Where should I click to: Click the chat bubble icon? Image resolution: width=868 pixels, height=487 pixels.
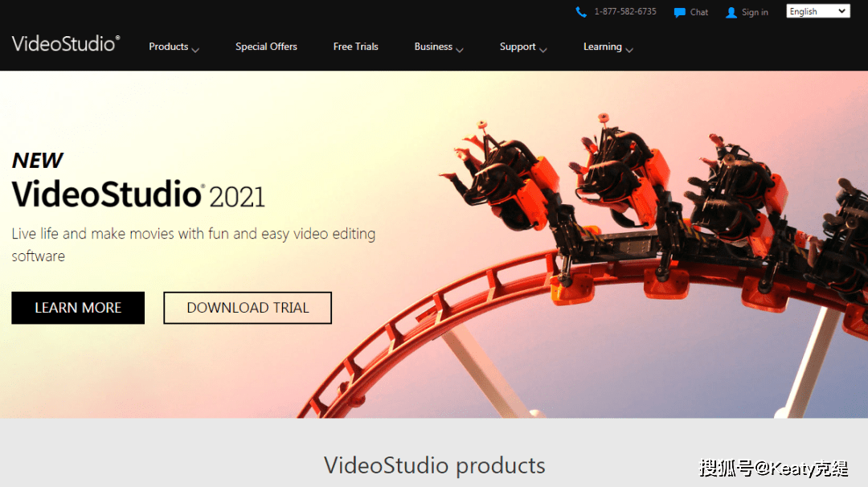pyautogui.click(x=679, y=12)
